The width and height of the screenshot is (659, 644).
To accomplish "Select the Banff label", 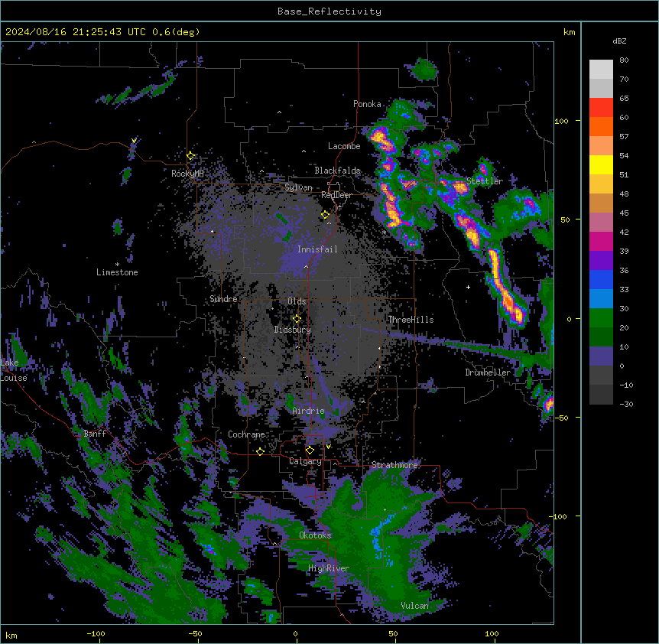I will (x=95, y=434).
